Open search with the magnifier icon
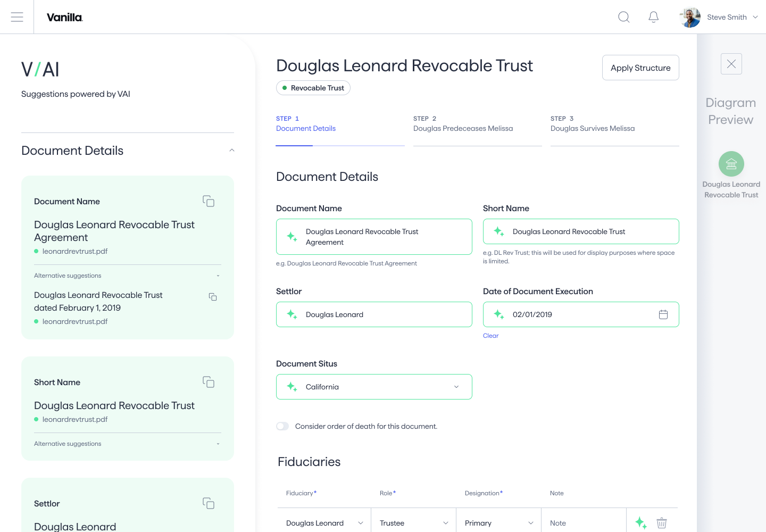Viewport: 766px width, 532px height. (x=623, y=17)
